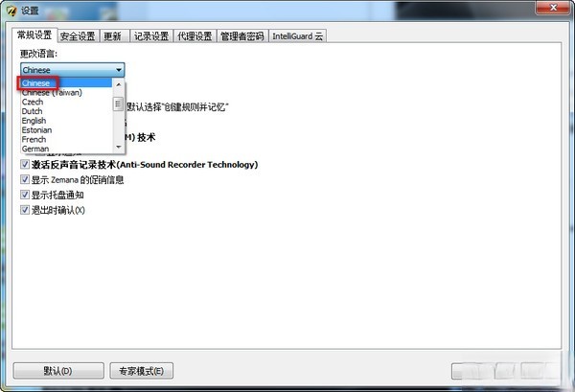Viewport: 575px width, 392px height.
Task: Toggle the show tray notifications checkbox
Action: point(25,195)
